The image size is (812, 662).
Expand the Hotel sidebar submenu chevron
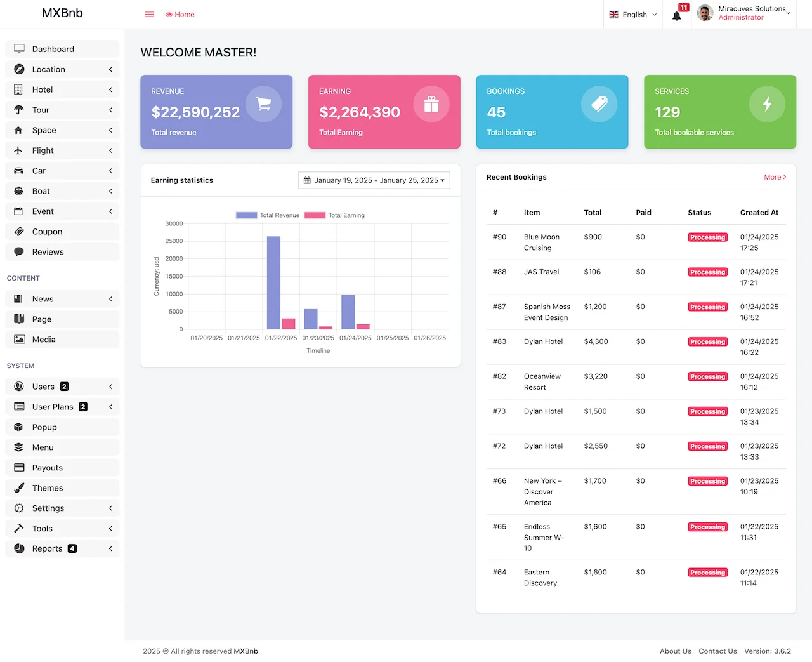(110, 89)
